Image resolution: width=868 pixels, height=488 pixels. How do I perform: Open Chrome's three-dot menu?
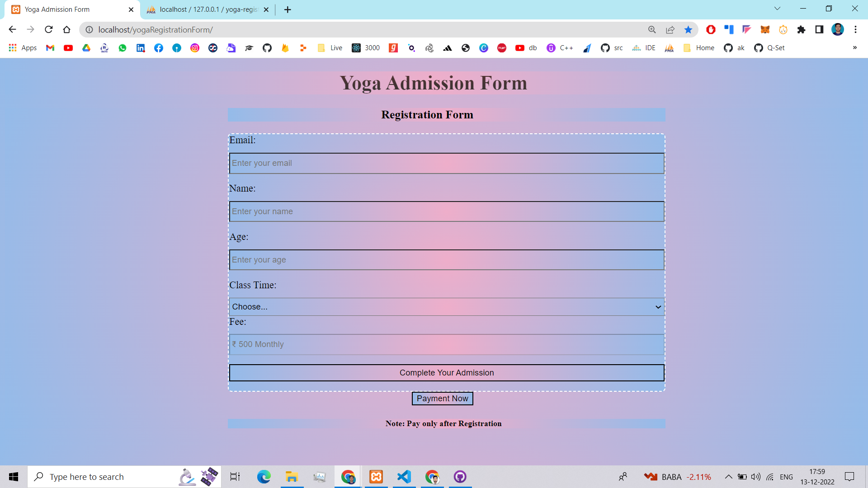pyautogui.click(x=855, y=30)
